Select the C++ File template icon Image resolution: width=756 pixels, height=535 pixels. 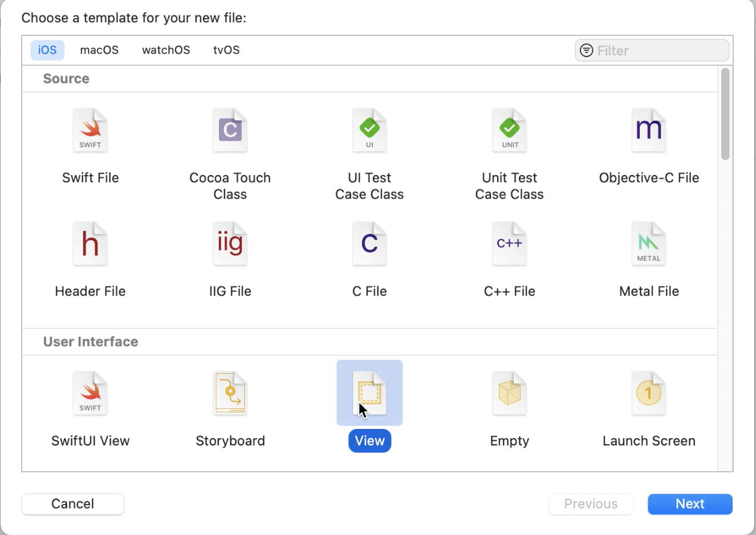coord(510,244)
